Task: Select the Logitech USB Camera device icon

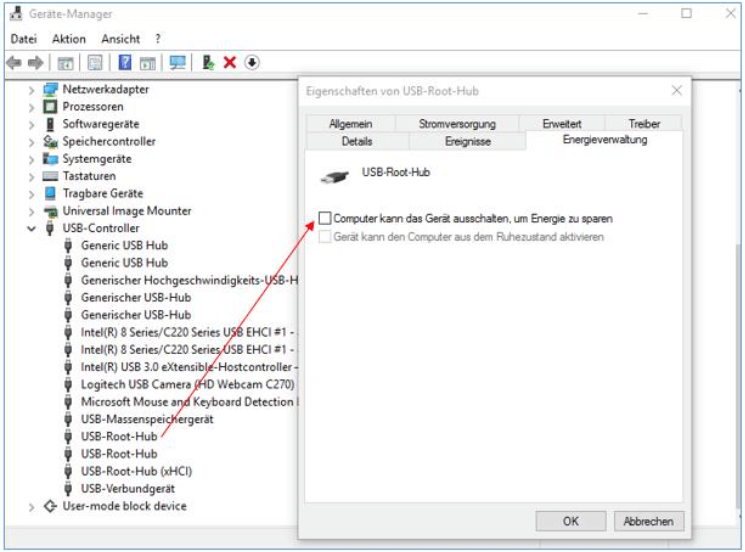Action: (68, 384)
